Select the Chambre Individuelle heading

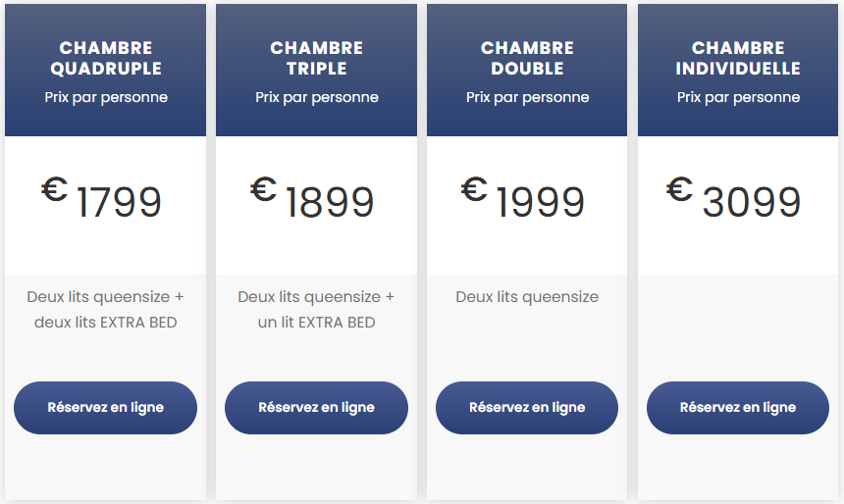point(738,58)
